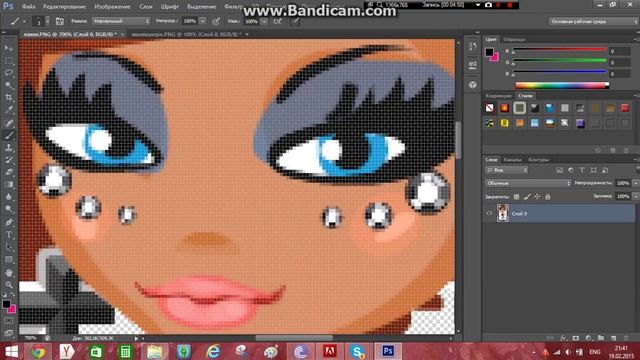
Task: Open the Изображение menu
Action: click(113, 7)
